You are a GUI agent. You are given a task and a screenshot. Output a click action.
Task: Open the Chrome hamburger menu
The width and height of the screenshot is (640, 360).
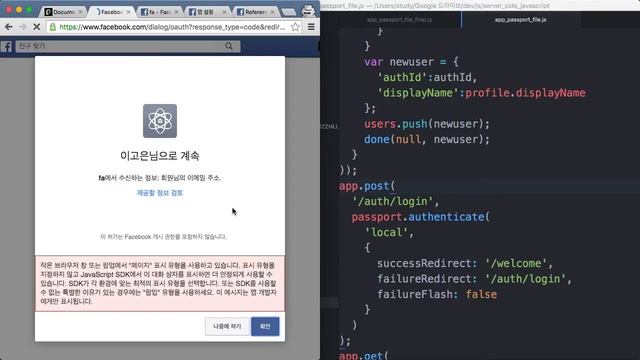(x=311, y=27)
